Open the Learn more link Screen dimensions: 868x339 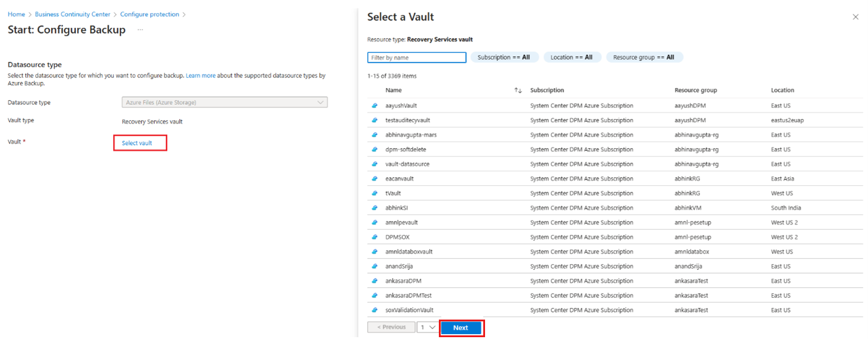point(201,76)
